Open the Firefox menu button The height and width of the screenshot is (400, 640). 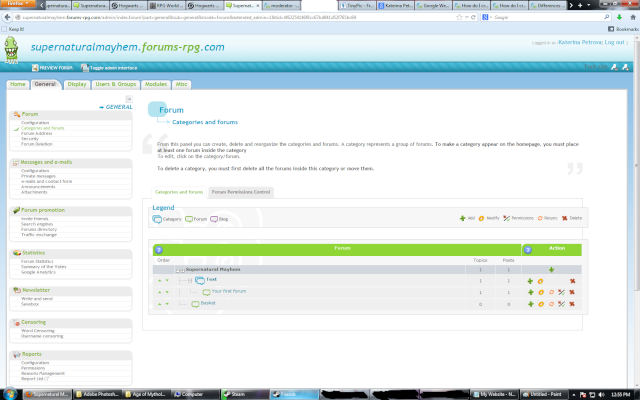tap(18, 3)
